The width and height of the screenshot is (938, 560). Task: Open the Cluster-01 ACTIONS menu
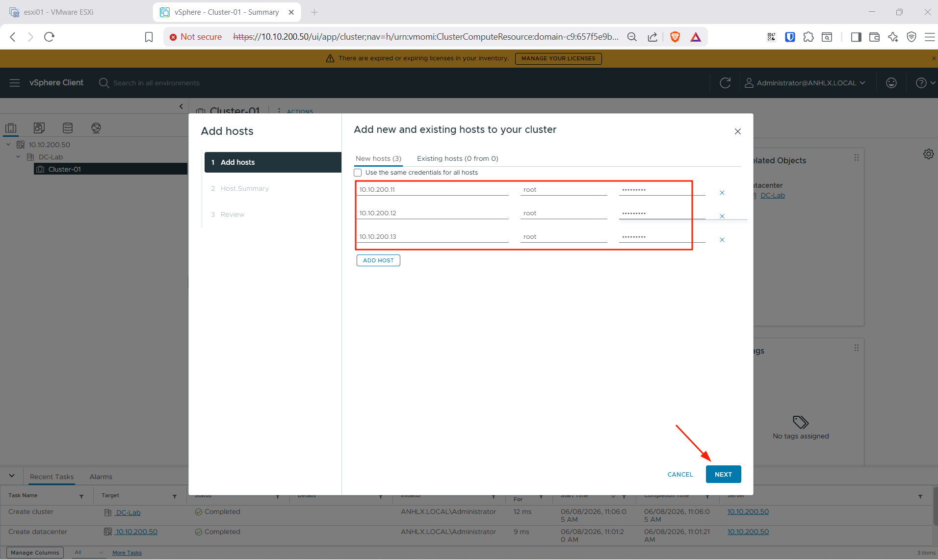click(x=295, y=111)
